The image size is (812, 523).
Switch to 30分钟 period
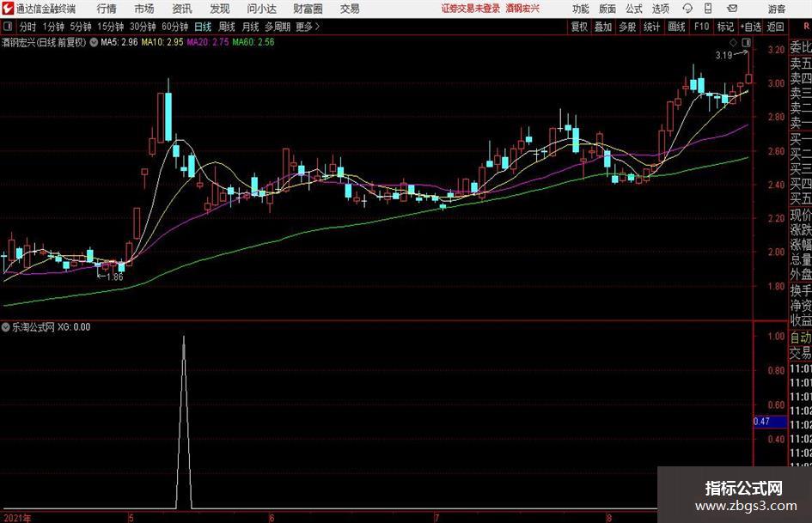coord(143,27)
